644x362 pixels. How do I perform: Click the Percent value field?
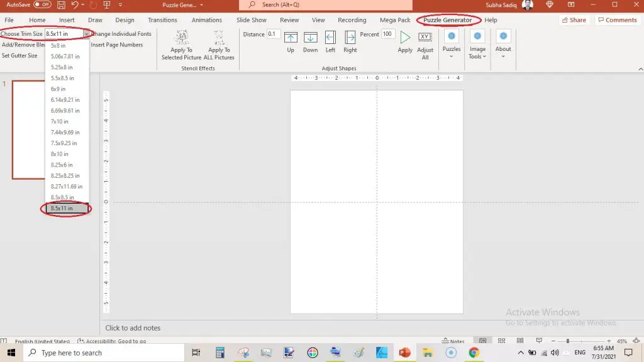[x=387, y=34]
